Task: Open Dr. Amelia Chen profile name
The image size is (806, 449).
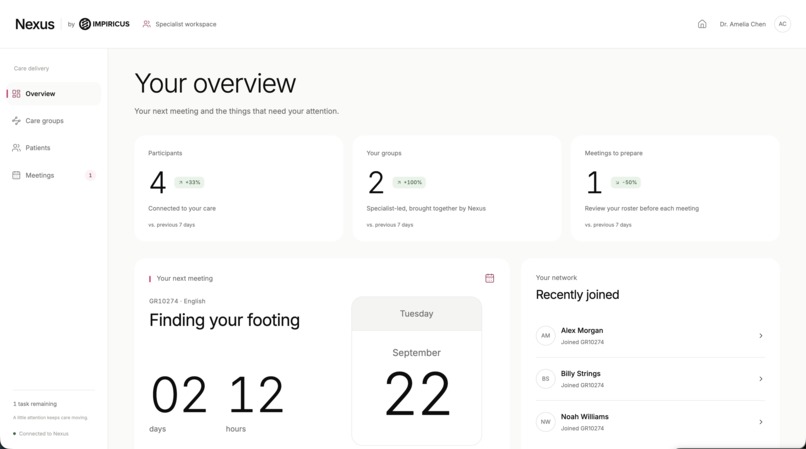Action: coord(742,24)
